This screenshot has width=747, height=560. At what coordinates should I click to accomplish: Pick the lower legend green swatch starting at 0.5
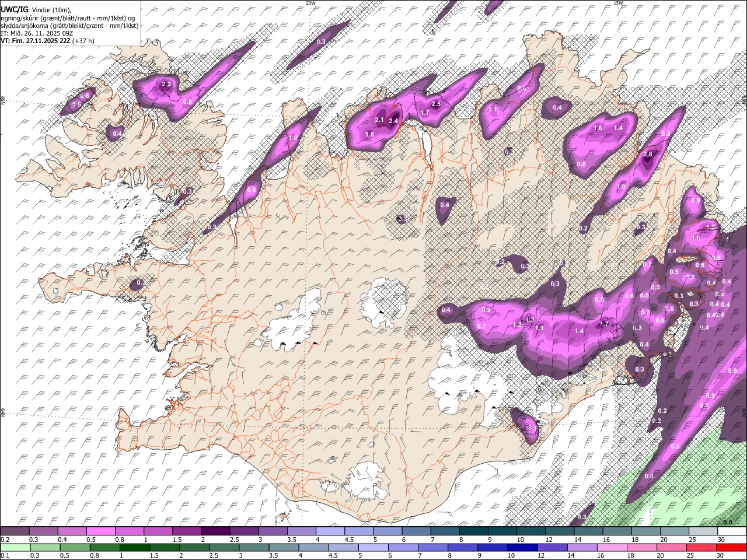click(75, 548)
